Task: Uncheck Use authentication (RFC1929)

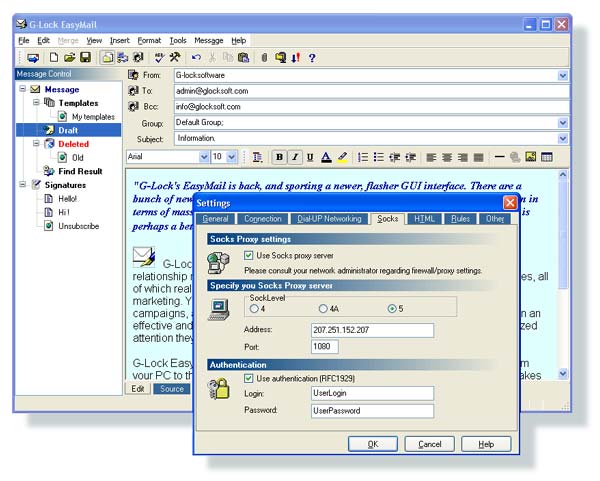Action: coord(248,378)
